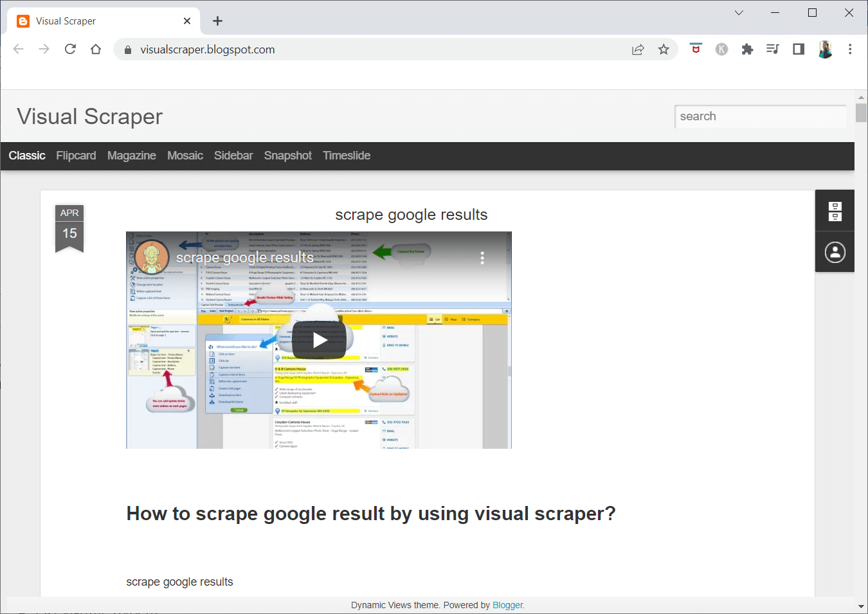Screen dimensions: 868x614
Task: Focus the blog search field
Action: pos(761,116)
